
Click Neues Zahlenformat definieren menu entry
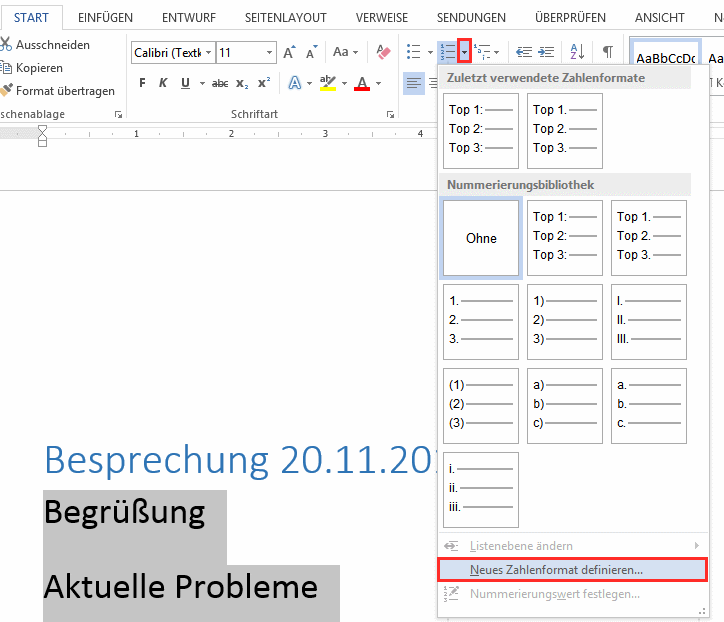point(573,570)
